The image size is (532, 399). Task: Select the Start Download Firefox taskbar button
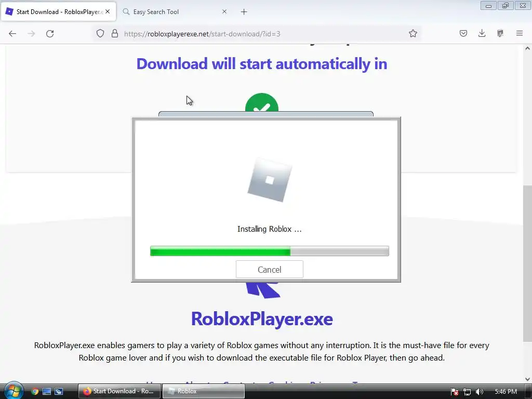[x=119, y=391]
